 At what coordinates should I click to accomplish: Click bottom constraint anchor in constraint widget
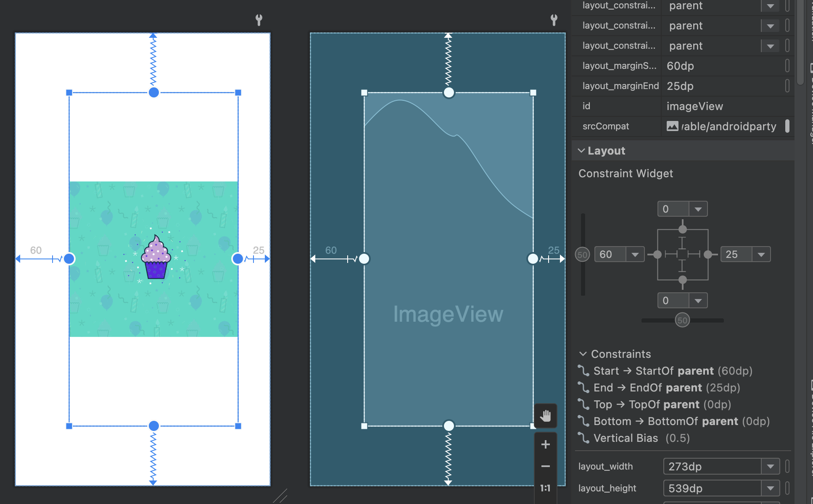(683, 280)
